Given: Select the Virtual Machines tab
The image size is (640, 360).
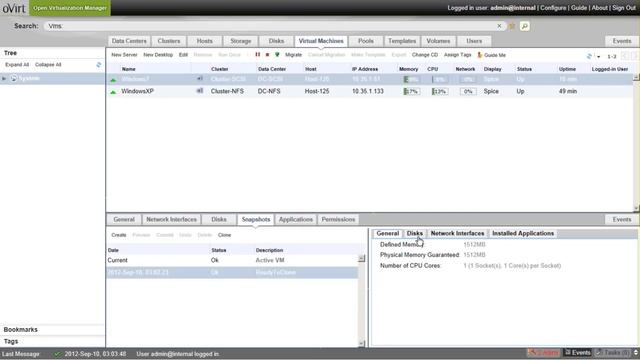Looking at the screenshot, I should (321, 41).
